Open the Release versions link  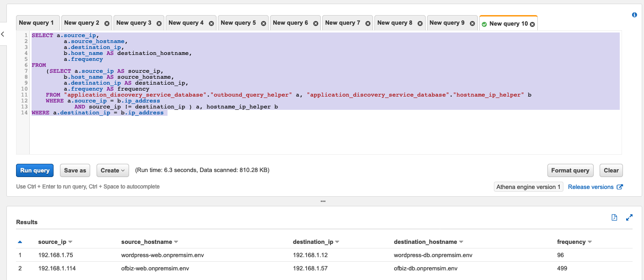[592, 187]
